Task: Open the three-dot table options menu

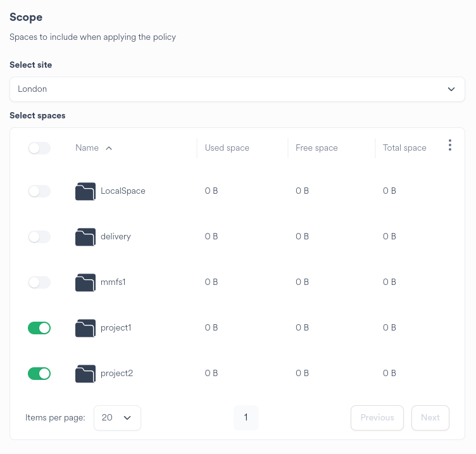Action: (x=450, y=146)
